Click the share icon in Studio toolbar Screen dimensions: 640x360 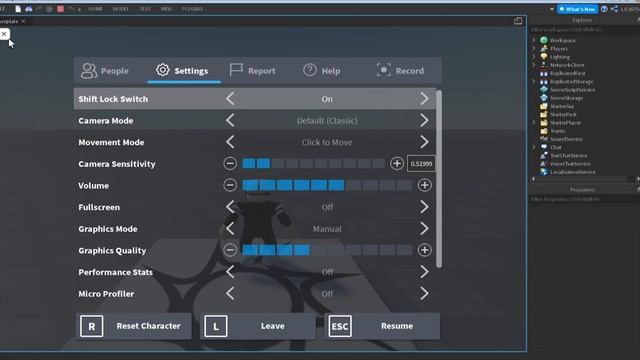pyautogui.click(x=614, y=9)
